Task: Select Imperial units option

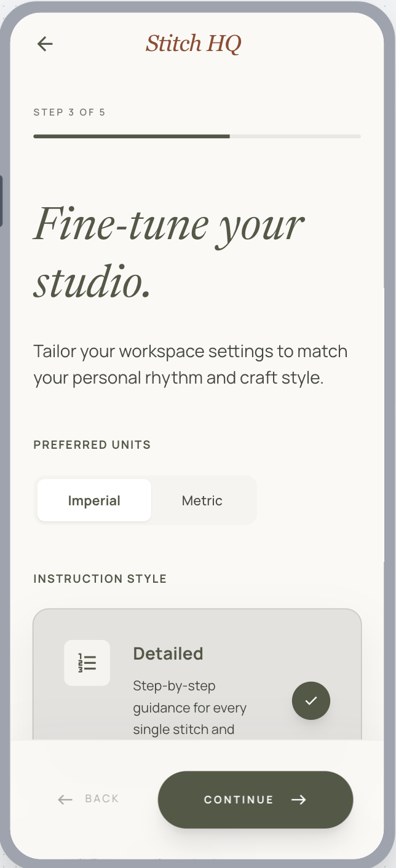Action: click(x=94, y=500)
